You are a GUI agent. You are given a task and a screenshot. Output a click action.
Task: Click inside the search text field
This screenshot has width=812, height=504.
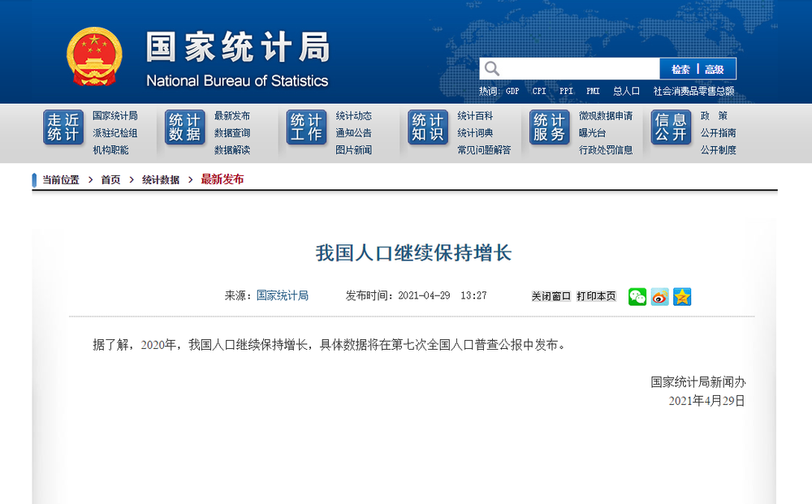580,69
